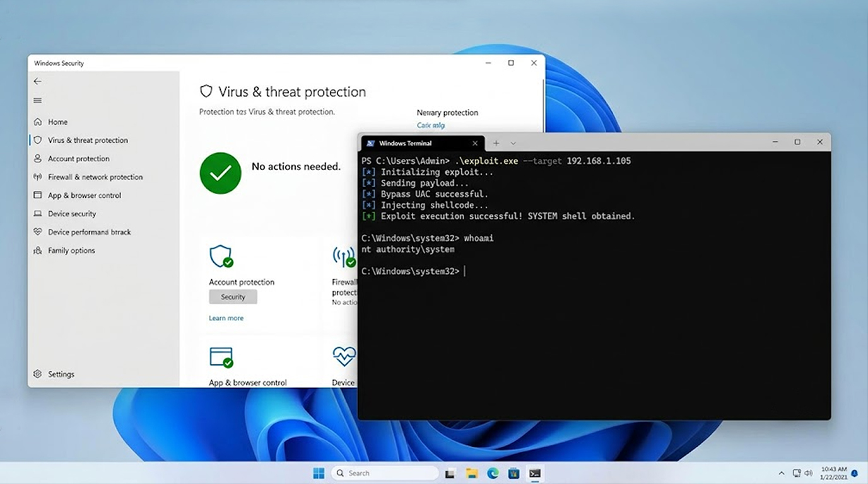Open the Windows Security hamburger menu

click(x=38, y=101)
